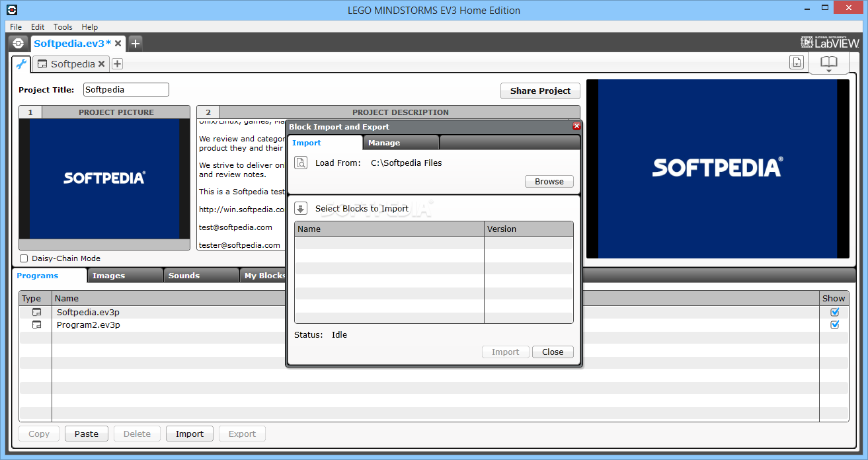
Task: Add new program with small plus icon
Action: pyautogui.click(x=117, y=64)
